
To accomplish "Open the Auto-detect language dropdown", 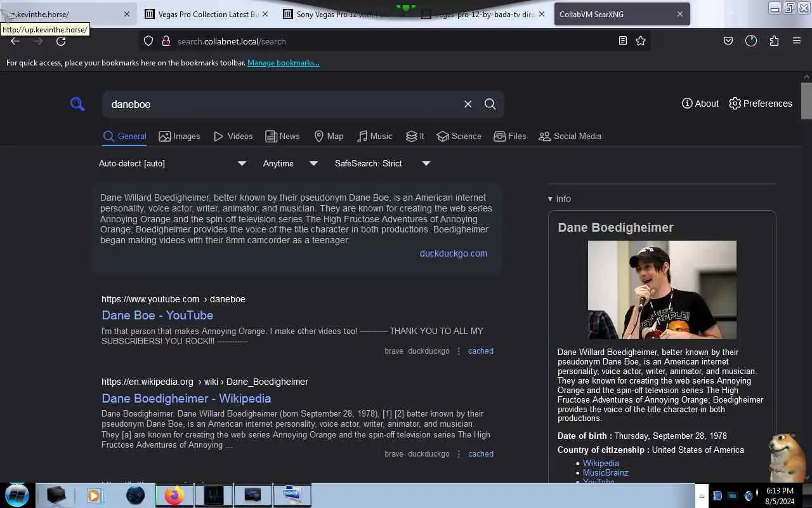I will coord(173,163).
